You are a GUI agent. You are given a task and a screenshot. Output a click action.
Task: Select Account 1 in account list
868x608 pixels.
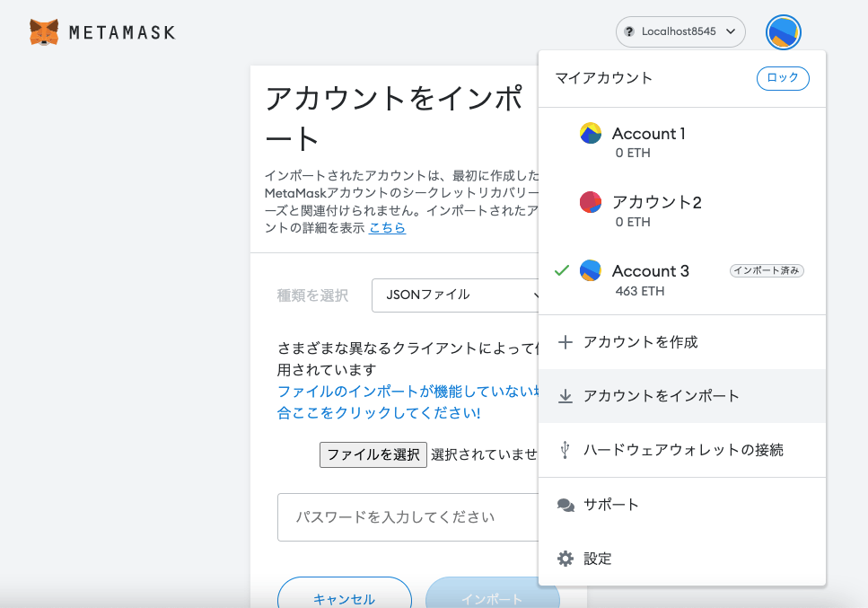682,142
